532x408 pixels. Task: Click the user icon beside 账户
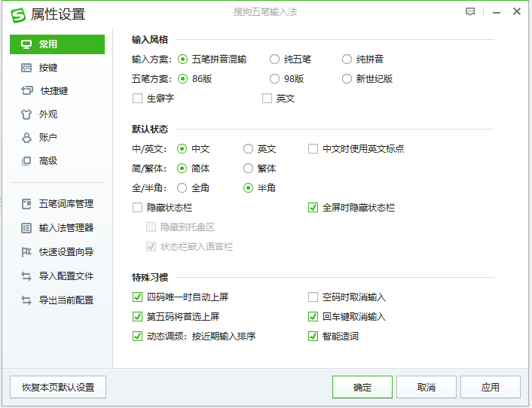coord(26,138)
